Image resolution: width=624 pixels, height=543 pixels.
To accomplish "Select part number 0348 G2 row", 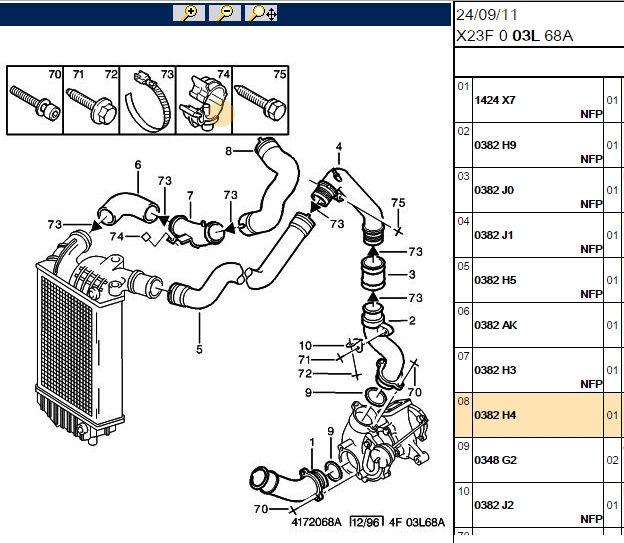I will tap(538, 460).
